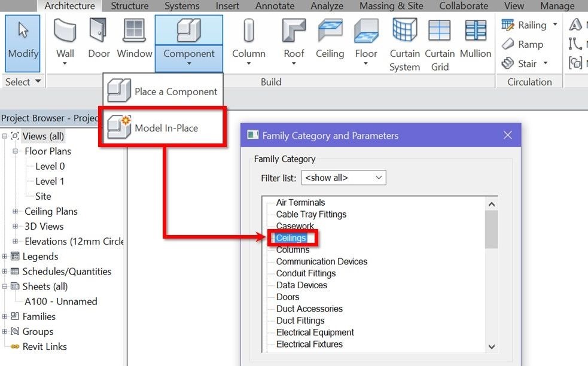The width and height of the screenshot is (588, 366).
Task: Pick the Floor tool icon
Action: pos(366,30)
